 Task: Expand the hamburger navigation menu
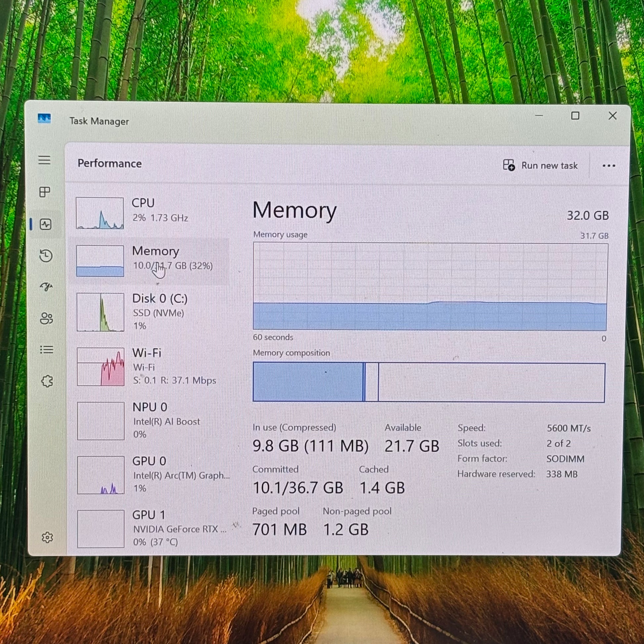pyautogui.click(x=44, y=160)
